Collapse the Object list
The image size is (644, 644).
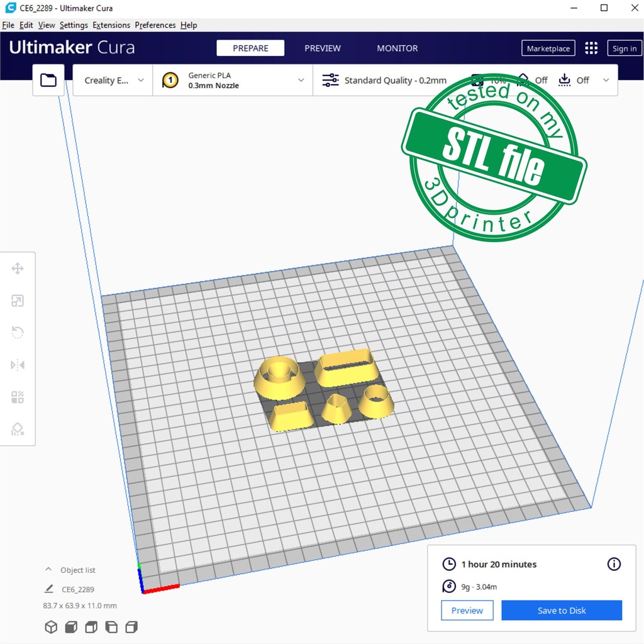point(48,569)
